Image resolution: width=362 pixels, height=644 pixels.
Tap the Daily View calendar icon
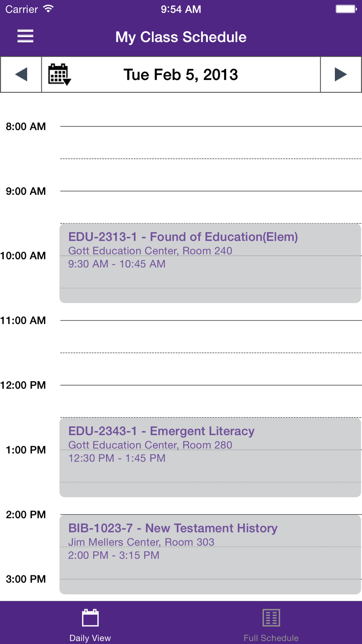tap(90, 618)
